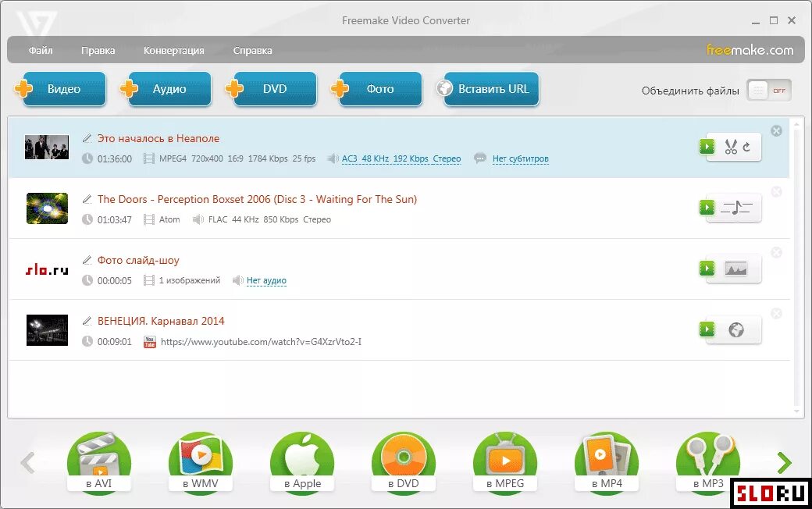Click ВЕНЕЦИЯ video thumbnail

(47, 330)
